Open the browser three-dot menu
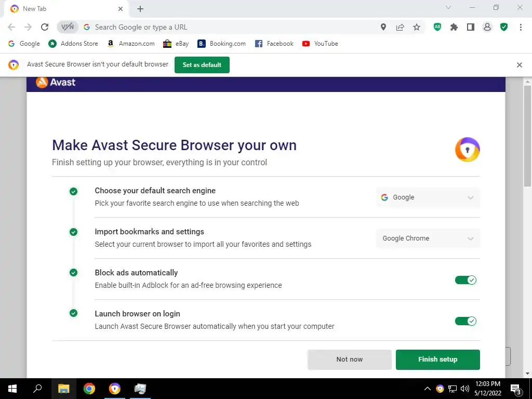Image resolution: width=532 pixels, height=399 pixels. pyautogui.click(x=521, y=27)
